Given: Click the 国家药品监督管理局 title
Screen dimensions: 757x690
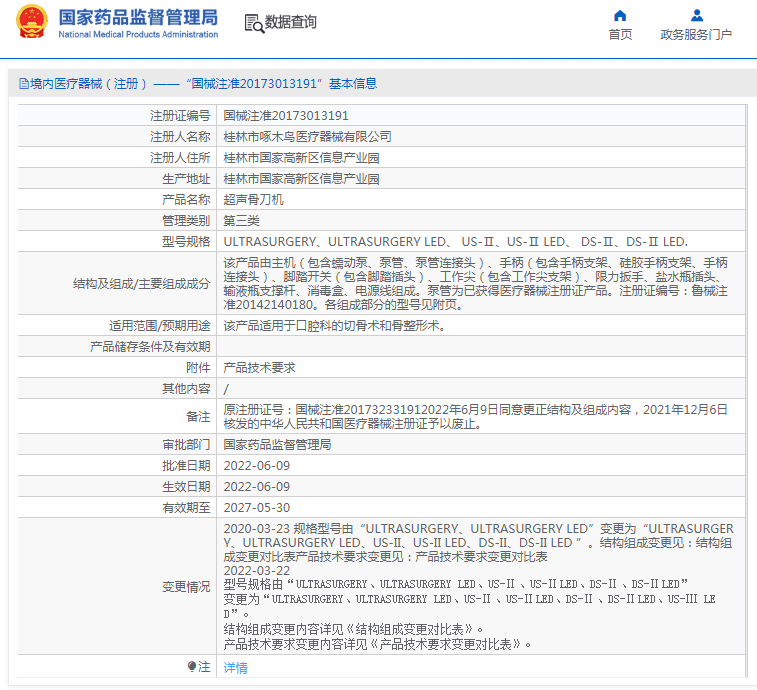Looking at the screenshot, I should (138, 17).
